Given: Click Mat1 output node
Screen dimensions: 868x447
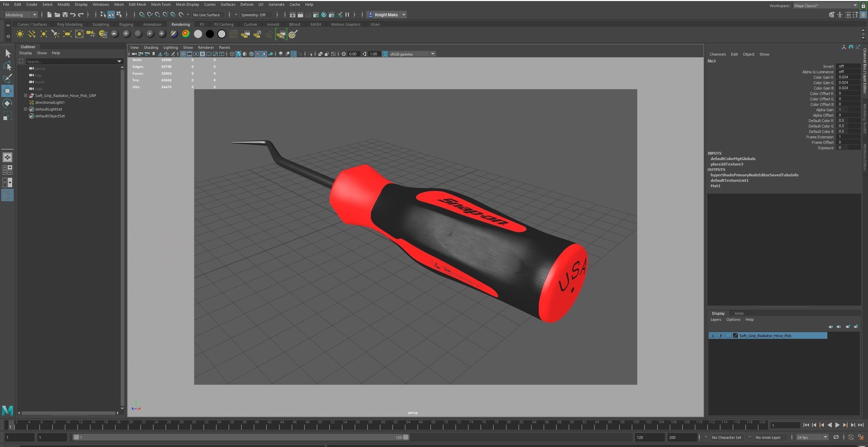Looking at the screenshot, I should pos(715,186).
